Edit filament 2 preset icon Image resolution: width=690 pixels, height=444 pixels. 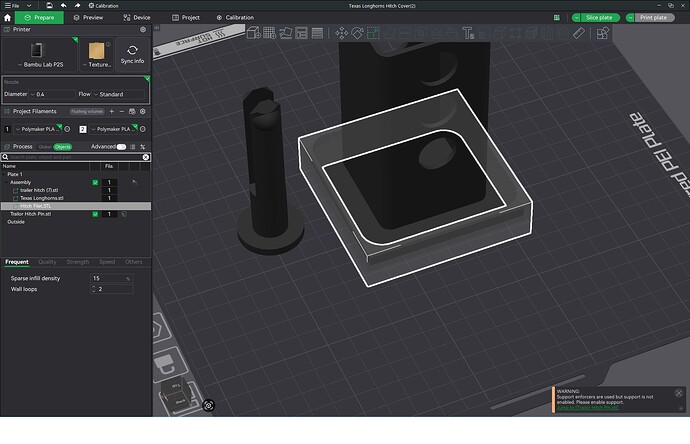(143, 129)
